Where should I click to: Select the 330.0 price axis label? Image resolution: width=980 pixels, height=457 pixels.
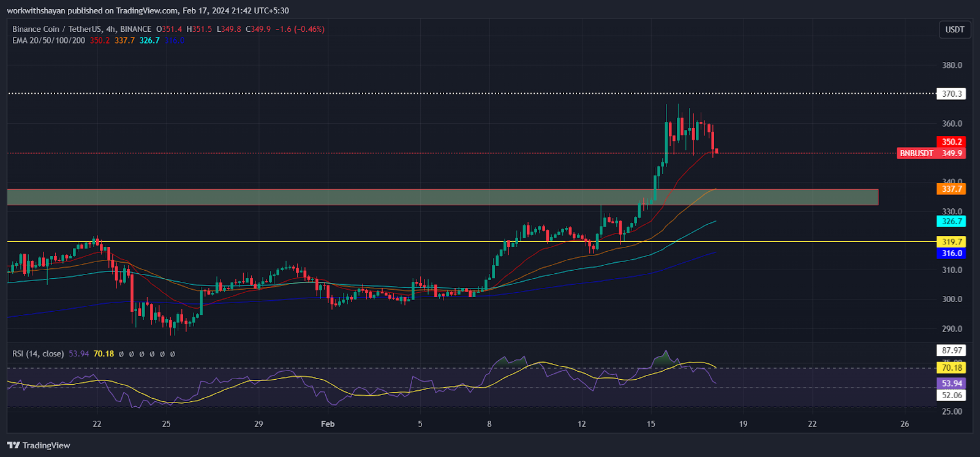(x=952, y=211)
